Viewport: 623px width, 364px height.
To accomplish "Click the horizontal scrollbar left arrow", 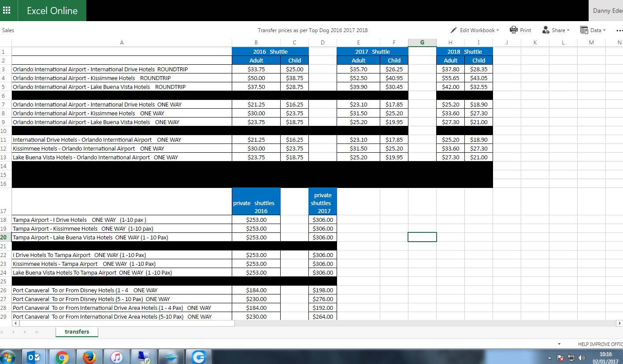I will pyautogui.click(x=15, y=323).
